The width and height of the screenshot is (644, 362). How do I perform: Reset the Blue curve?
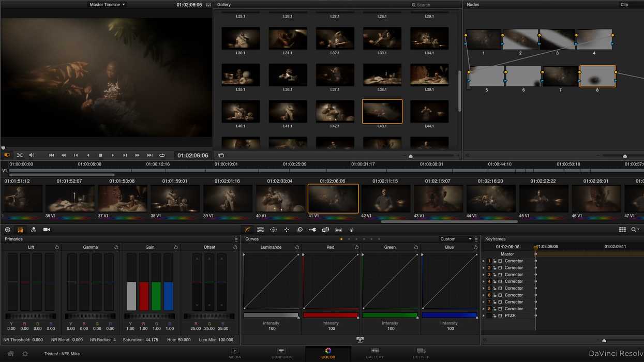click(x=475, y=247)
